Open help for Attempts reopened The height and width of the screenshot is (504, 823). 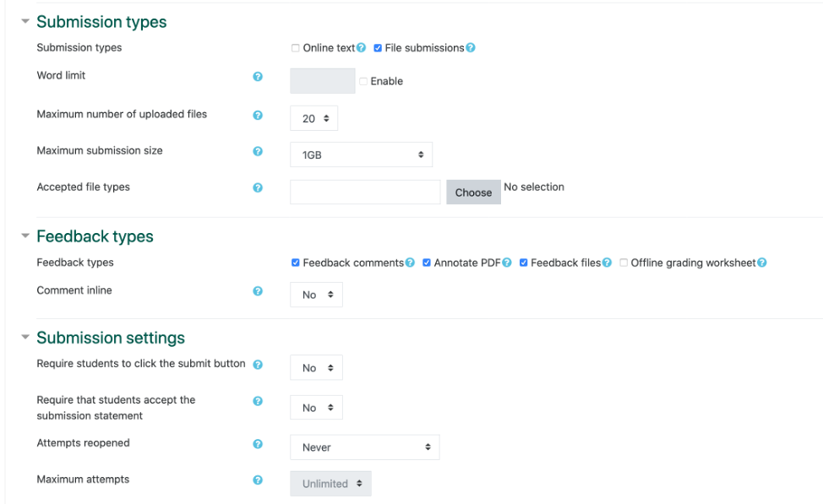pyautogui.click(x=258, y=444)
